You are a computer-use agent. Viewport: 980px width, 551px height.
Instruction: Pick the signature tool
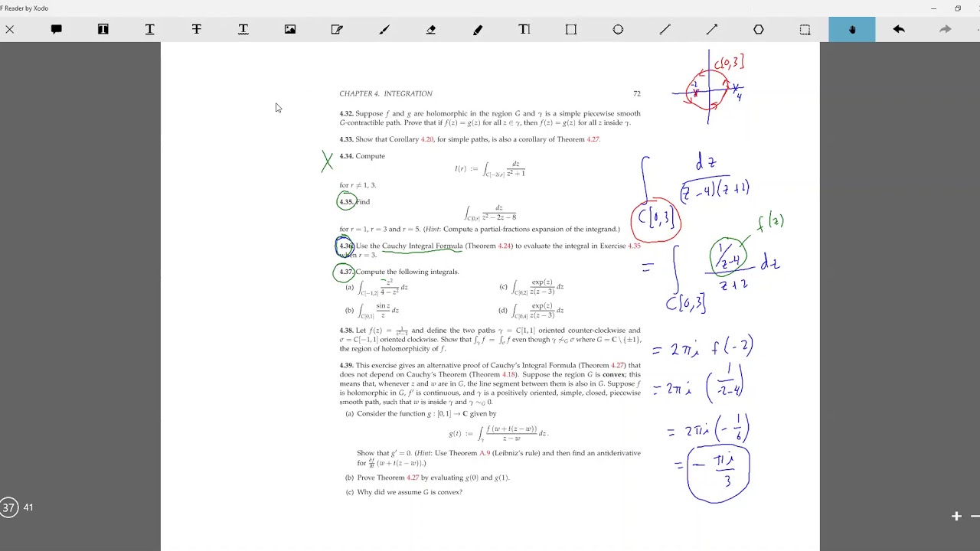point(336,29)
